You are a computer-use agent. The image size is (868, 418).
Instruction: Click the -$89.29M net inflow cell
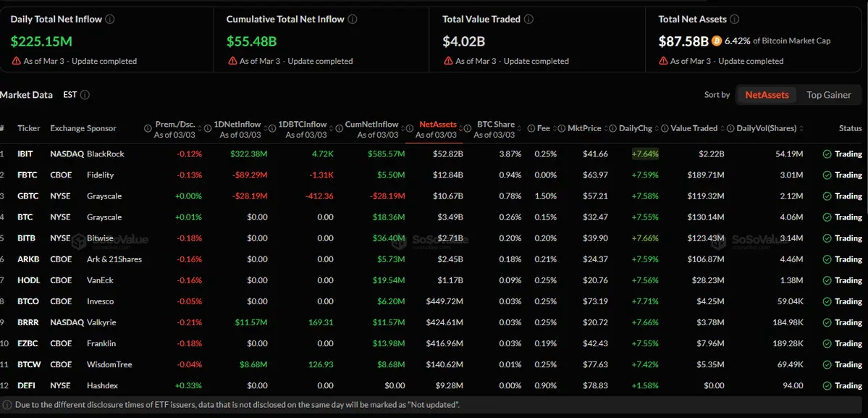pyautogui.click(x=249, y=175)
